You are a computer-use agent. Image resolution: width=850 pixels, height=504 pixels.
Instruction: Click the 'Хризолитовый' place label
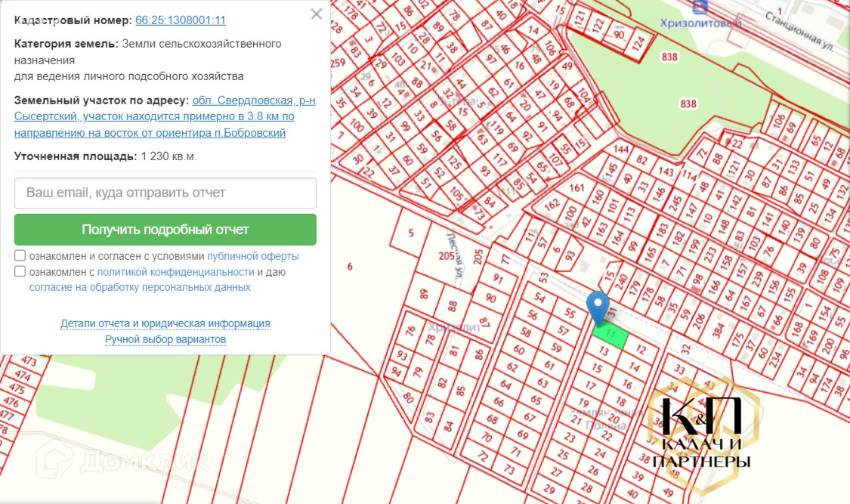coord(700,23)
